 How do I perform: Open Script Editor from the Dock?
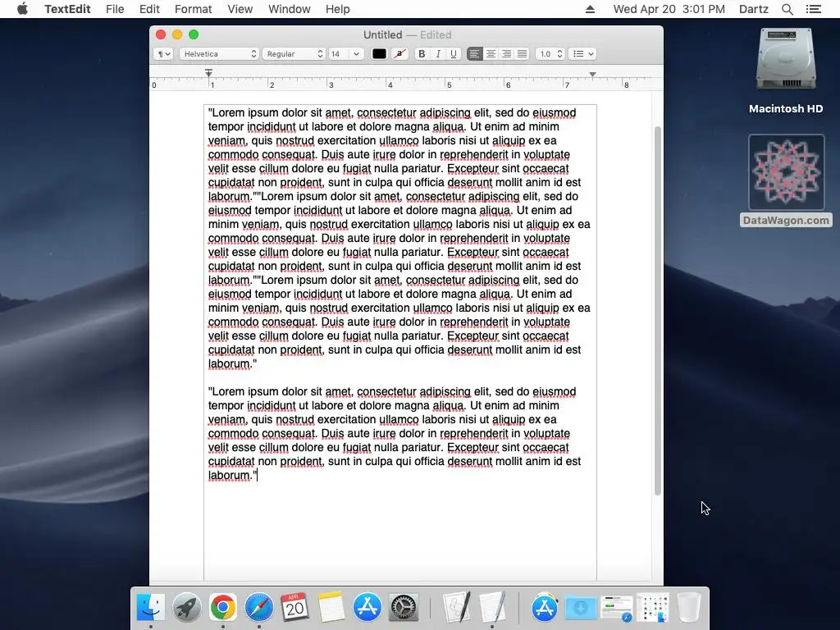pos(456,608)
